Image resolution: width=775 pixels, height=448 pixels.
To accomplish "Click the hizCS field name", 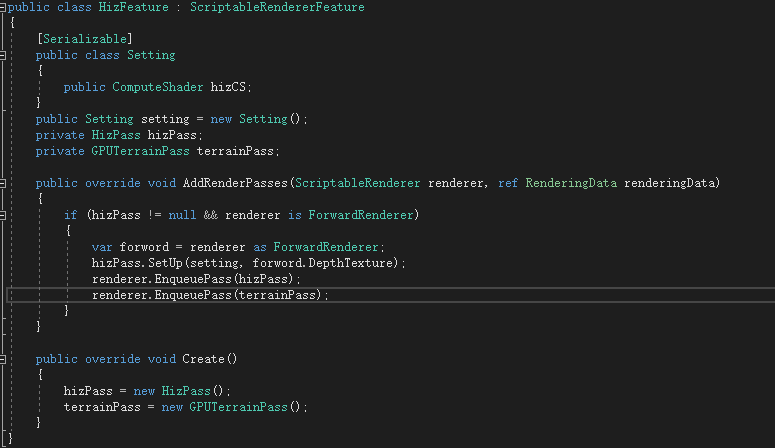I will 228,87.
